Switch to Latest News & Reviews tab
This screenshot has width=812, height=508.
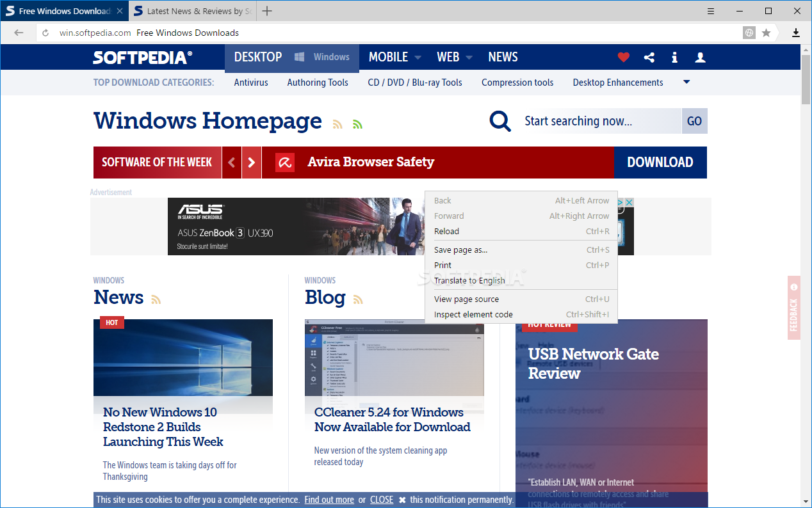pyautogui.click(x=192, y=11)
